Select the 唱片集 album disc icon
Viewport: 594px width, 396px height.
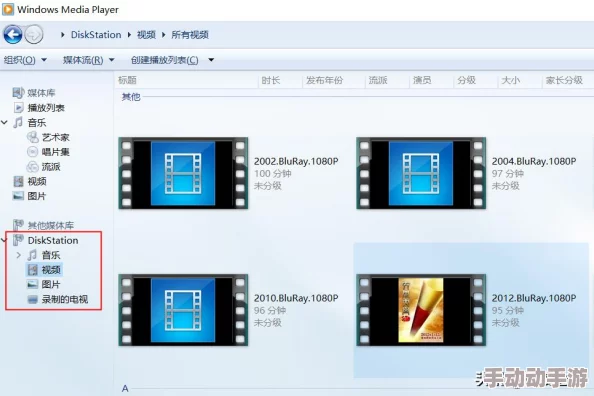tap(33, 152)
